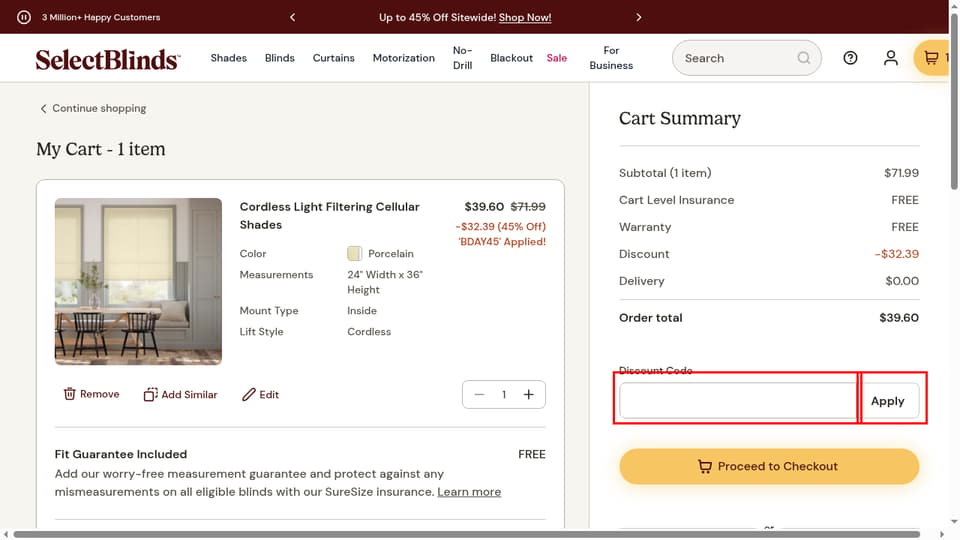Decrease quantity with minus button

point(479,395)
